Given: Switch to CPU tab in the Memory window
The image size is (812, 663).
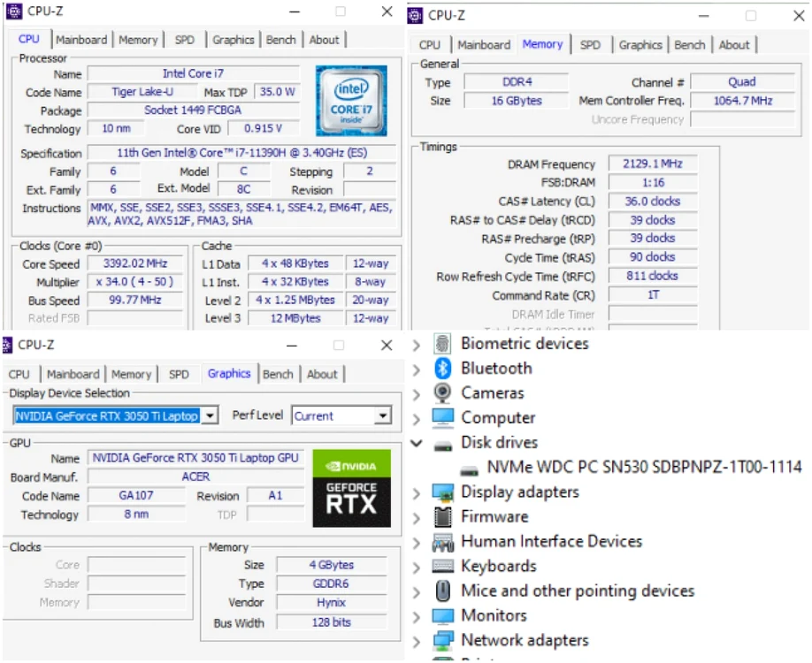Looking at the screenshot, I should [429, 45].
